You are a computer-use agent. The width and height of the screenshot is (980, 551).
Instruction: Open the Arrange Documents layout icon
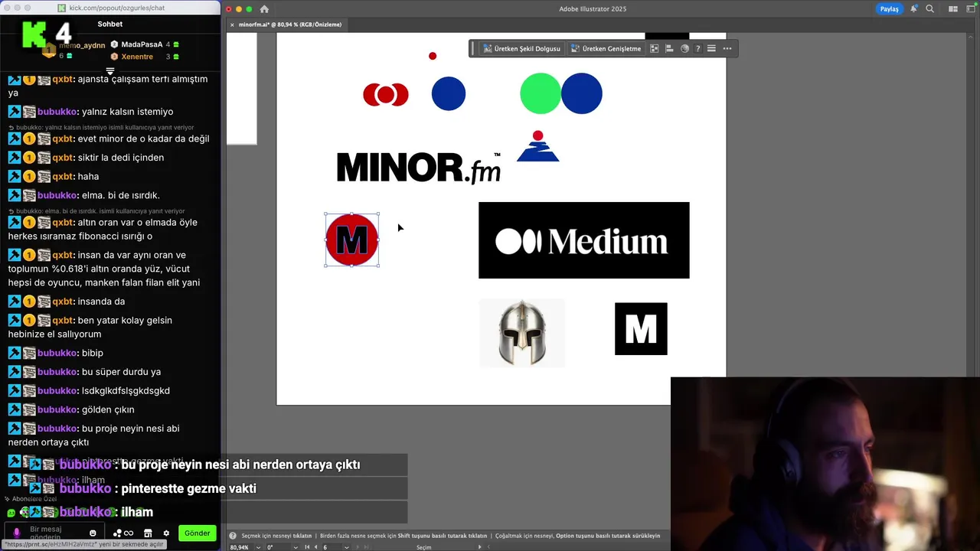click(953, 9)
